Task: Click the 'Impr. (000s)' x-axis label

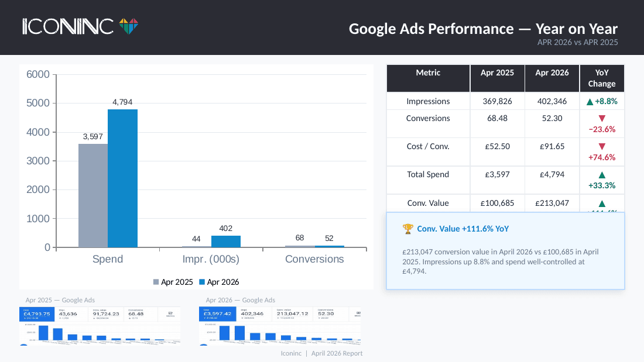Action: click(x=211, y=259)
